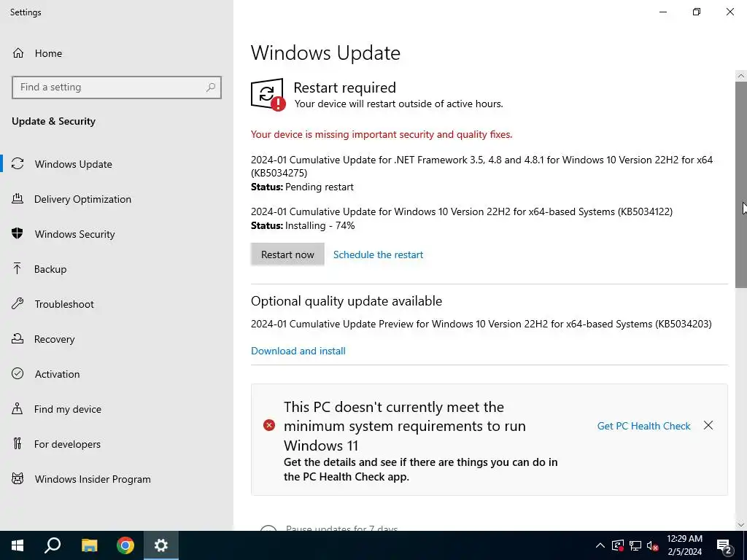Click the red error icon in Windows 11 notice
Image resolution: width=747 pixels, height=560 pixels.
pos(269,425)
